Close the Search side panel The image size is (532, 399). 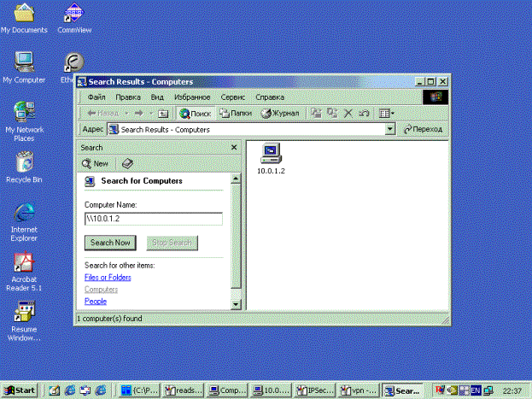[234, 148]
